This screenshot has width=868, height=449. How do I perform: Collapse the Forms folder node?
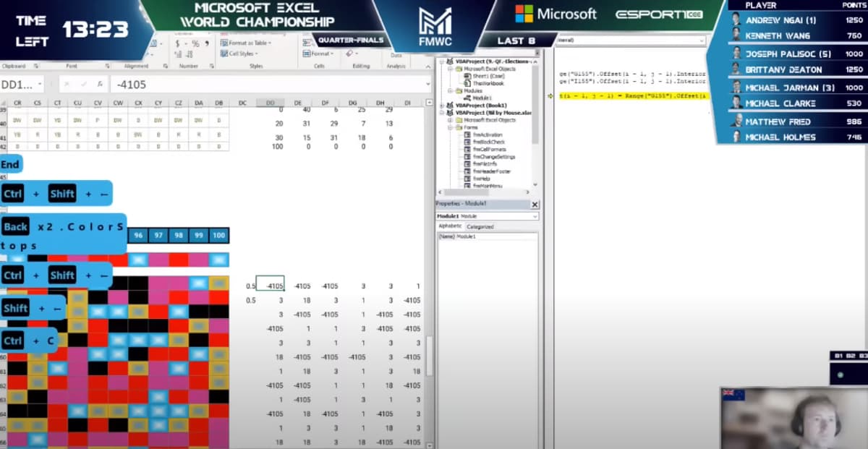[449, 127]
